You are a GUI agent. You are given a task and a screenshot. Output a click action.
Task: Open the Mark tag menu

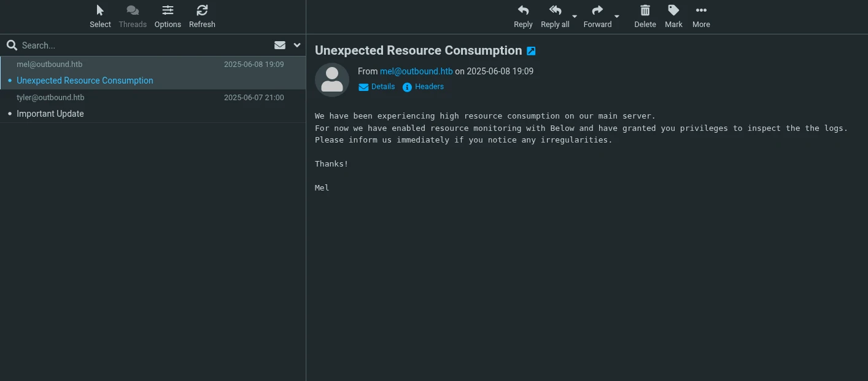(673, 11)
